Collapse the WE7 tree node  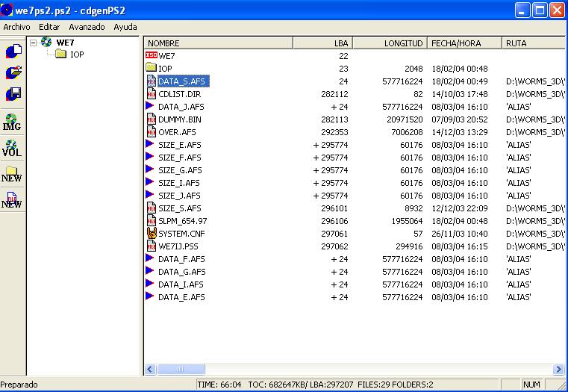coord(34,43)
